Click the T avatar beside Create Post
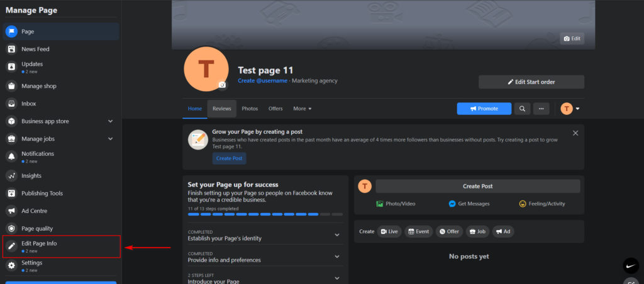 click(x=365, y=187)
